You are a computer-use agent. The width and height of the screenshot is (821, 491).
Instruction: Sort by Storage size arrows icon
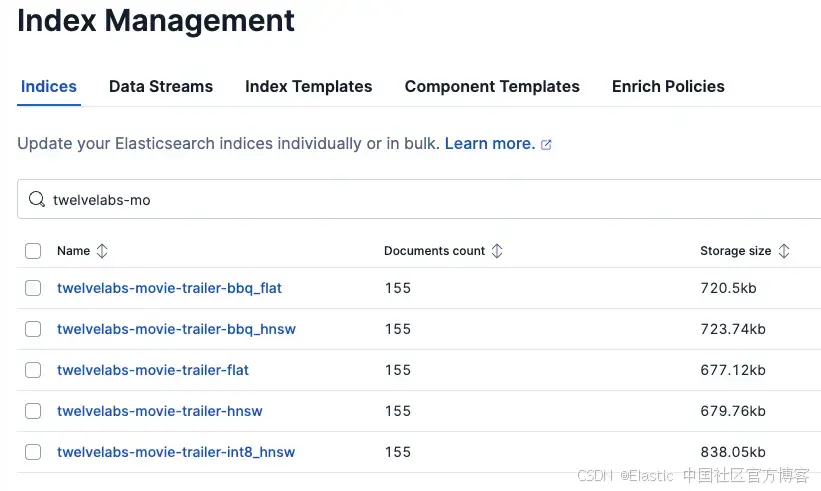coord(784,251)
